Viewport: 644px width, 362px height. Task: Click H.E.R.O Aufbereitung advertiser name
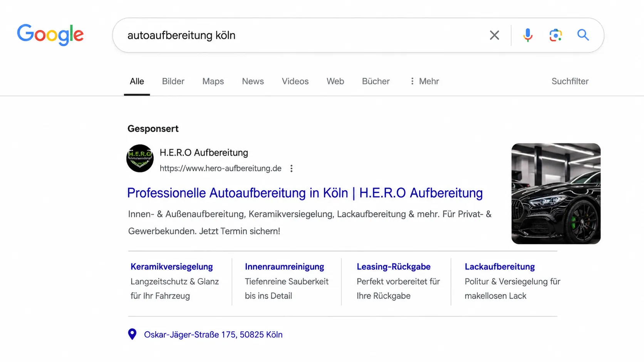[204, 152]
